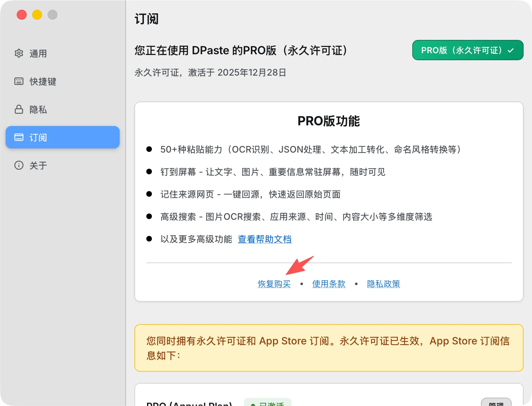This screenshot has height=406, width=532.
Task: Click the checkmark on the PRO版 button
Action: coord(511,50)
